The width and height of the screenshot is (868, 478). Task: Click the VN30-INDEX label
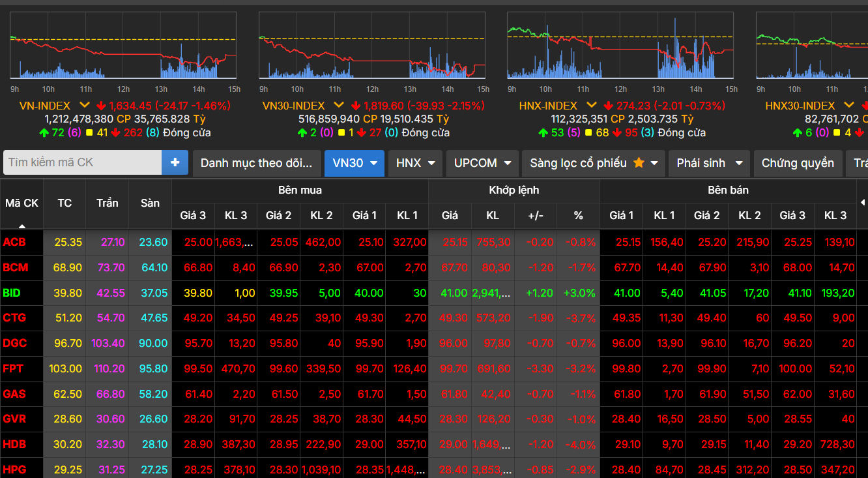click(293, 105)
